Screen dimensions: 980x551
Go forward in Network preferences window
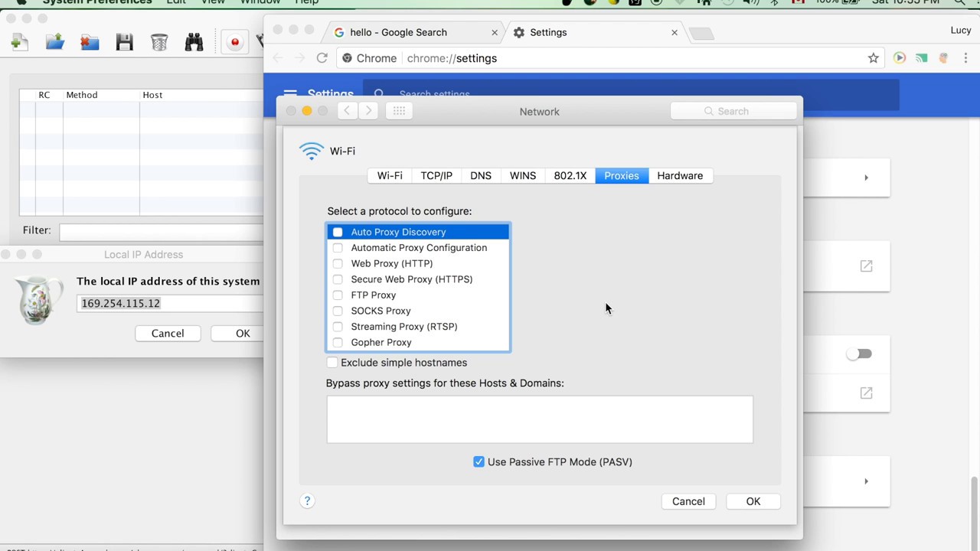[368, 111]
